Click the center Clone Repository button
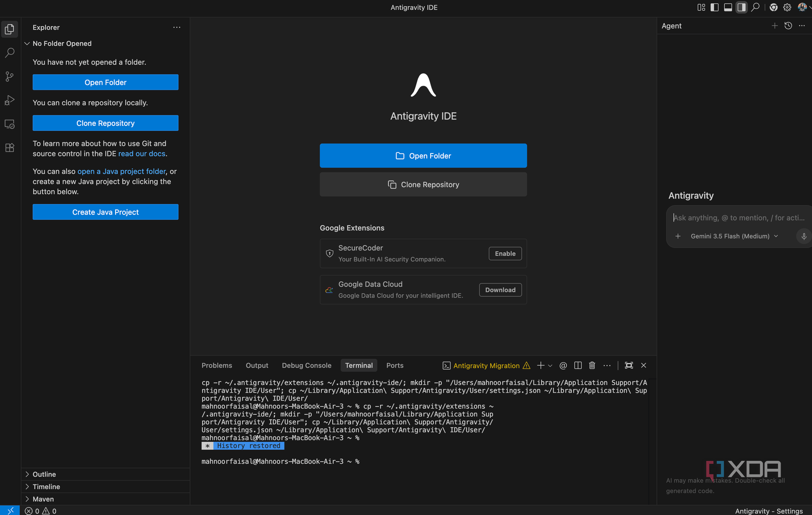 click(423, 184)
